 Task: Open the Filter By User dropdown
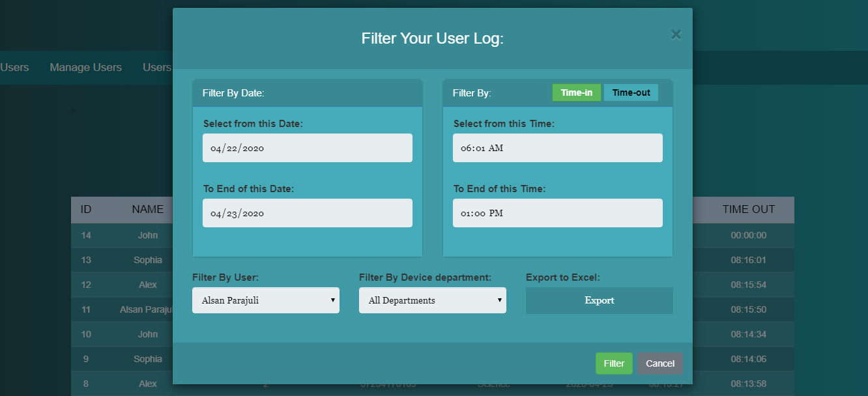[265, 300]
